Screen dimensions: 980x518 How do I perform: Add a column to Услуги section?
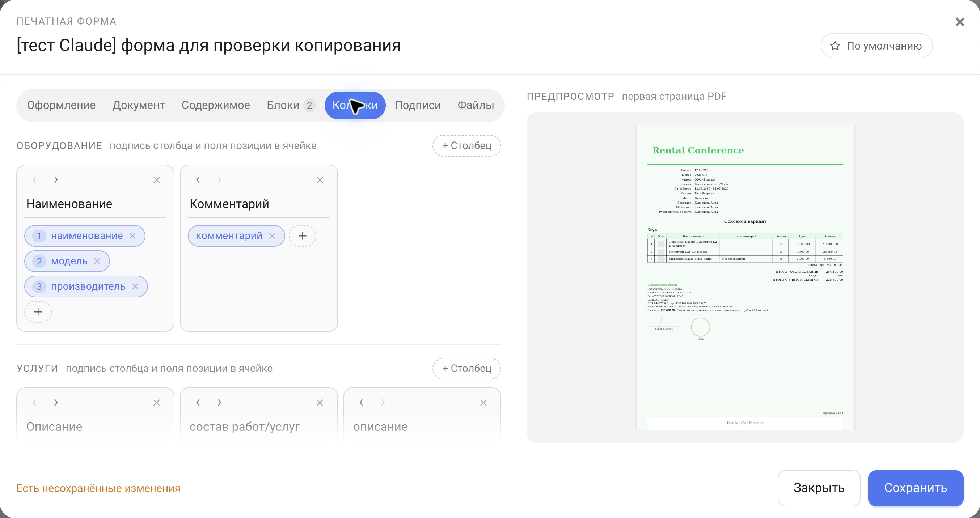point(466,369)
